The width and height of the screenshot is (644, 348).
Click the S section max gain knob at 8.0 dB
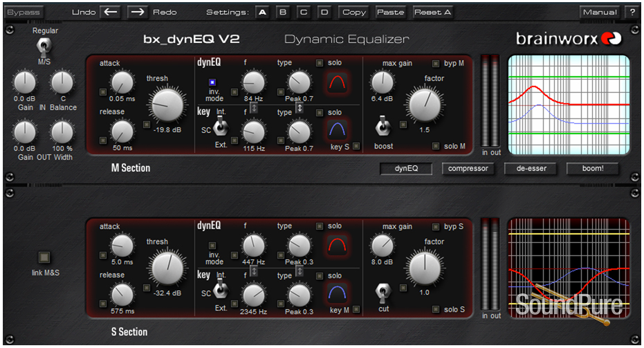(x=382, y=246)
